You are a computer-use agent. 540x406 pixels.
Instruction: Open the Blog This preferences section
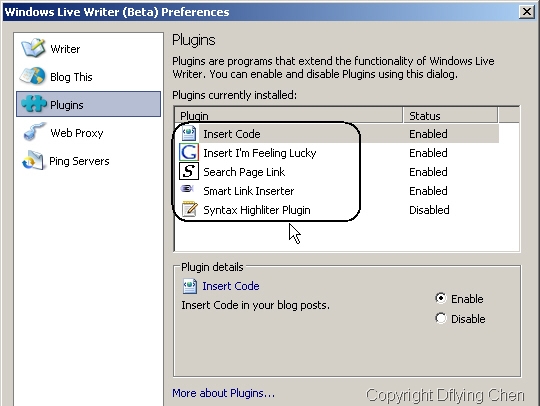[88, 76]
